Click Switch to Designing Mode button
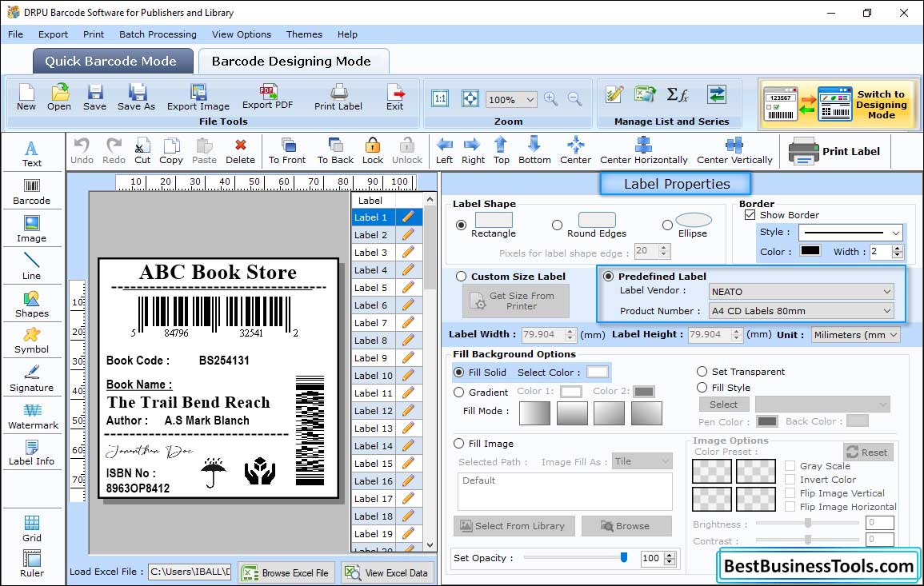 [838, 104]
